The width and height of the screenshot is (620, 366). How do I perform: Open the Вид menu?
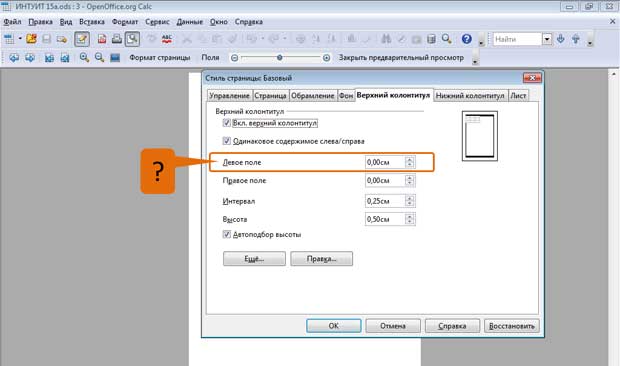(66, 22)
